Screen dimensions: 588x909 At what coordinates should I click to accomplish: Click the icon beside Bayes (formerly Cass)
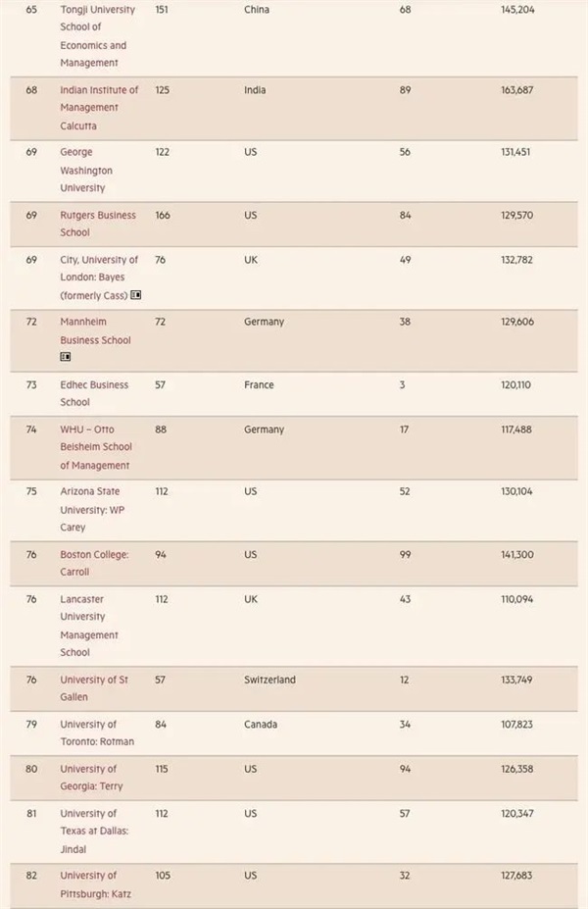[136, 295]
